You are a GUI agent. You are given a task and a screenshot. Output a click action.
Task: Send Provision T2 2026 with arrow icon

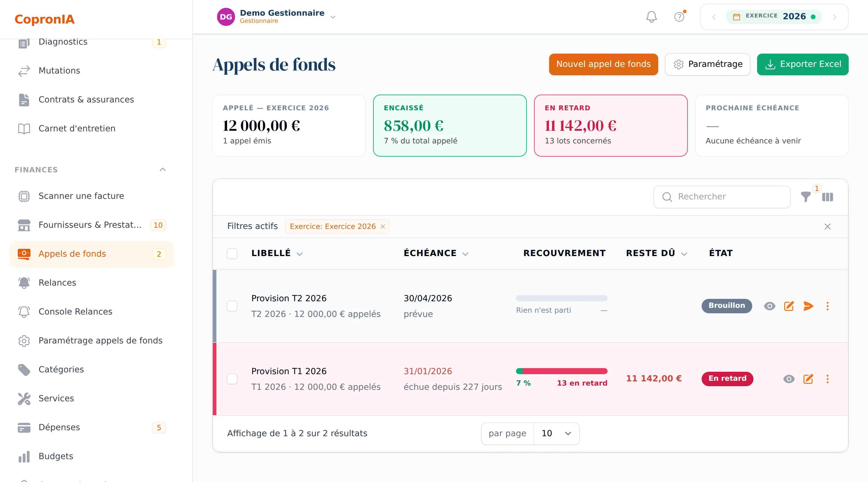click(x=808, y=306)
